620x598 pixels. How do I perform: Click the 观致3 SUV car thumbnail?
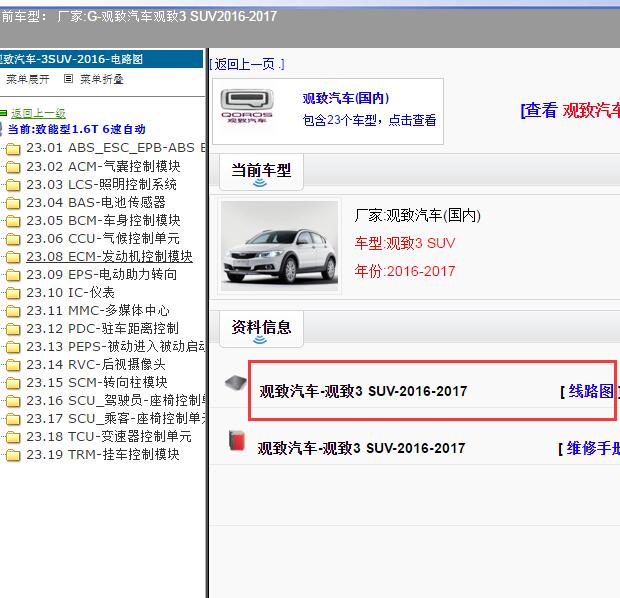(279, 246)
